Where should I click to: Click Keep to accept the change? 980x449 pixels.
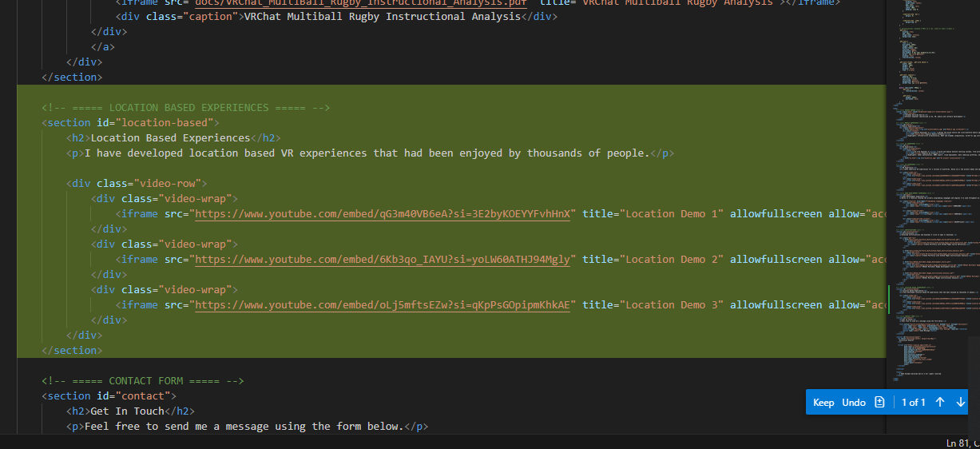823,402
